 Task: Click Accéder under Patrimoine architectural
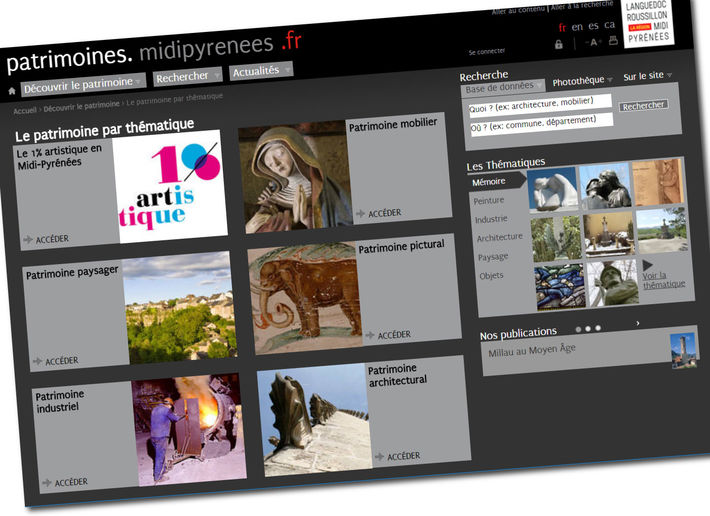click(x=398, y=456)
